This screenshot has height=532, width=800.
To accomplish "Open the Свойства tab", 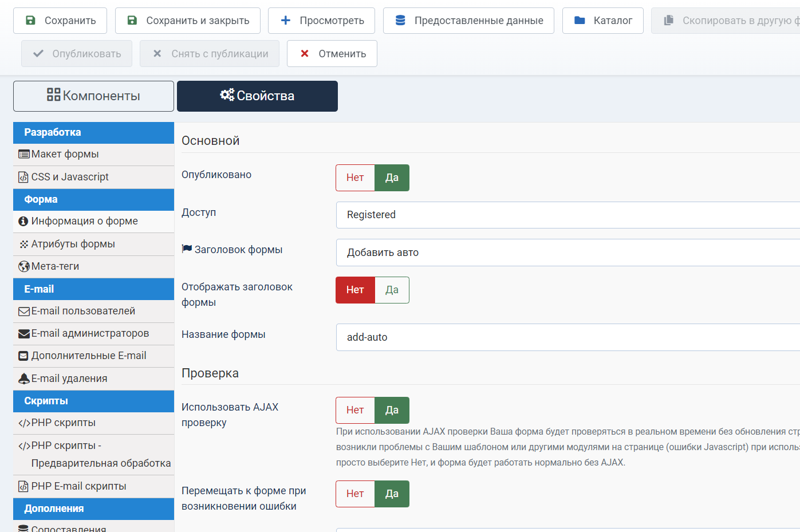I will point(257,96).
